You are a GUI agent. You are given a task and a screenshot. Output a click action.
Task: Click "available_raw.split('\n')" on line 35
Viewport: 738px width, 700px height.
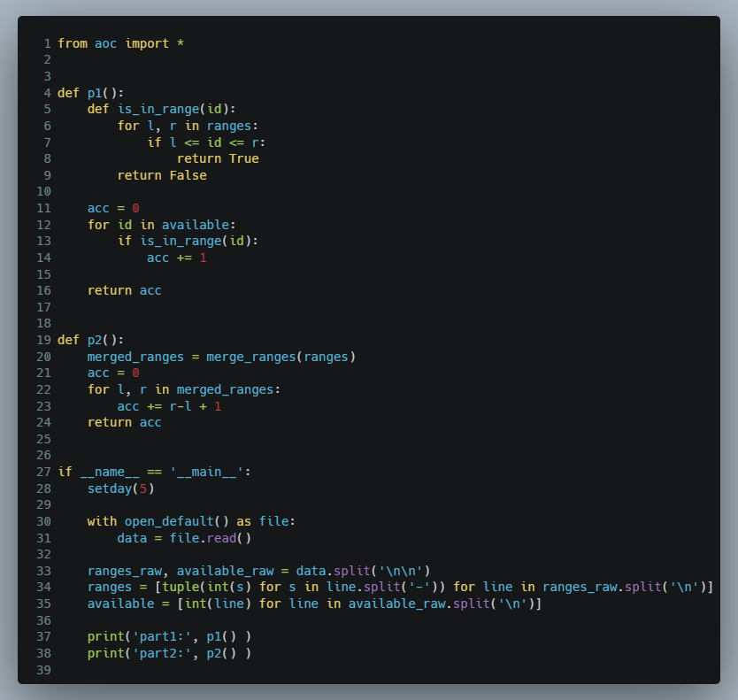[x=441, y=604]
